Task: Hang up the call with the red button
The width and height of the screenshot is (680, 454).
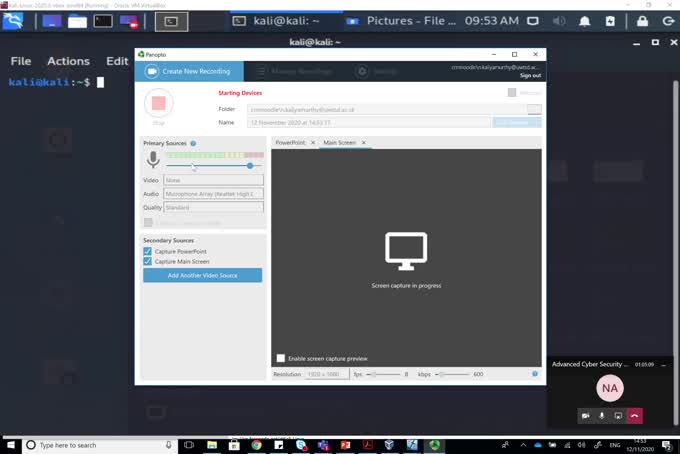Action: coord(635,415)
